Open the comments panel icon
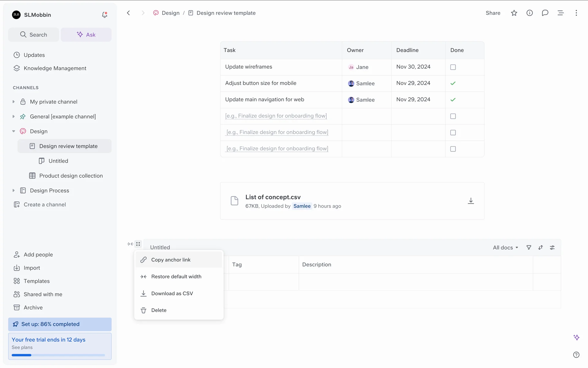The height and width of the screenshot is (368, 588). click(545, 13)
